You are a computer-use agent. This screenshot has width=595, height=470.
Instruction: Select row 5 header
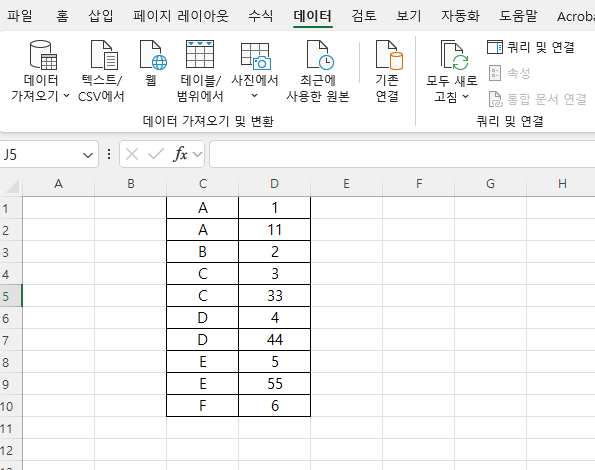tap(11, 296)
